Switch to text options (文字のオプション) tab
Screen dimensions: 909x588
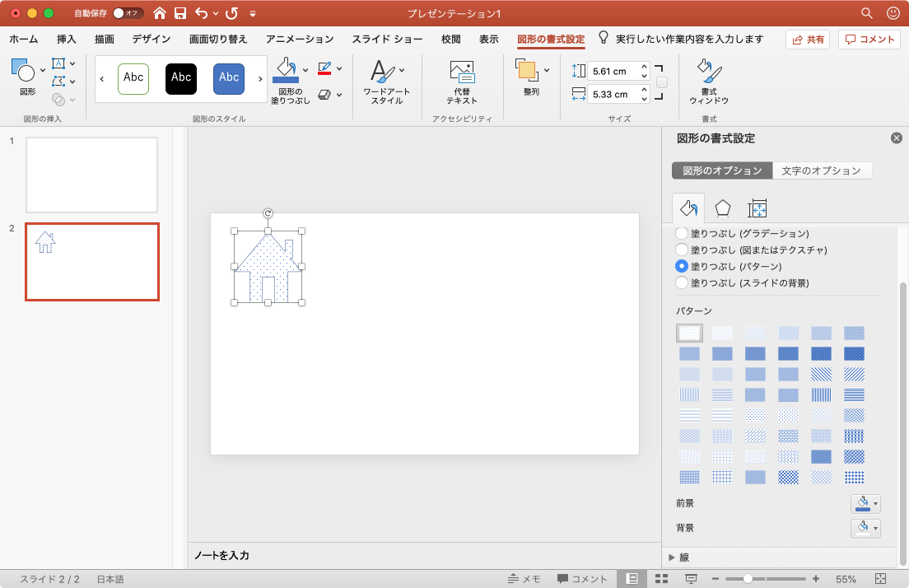[822, 170]
